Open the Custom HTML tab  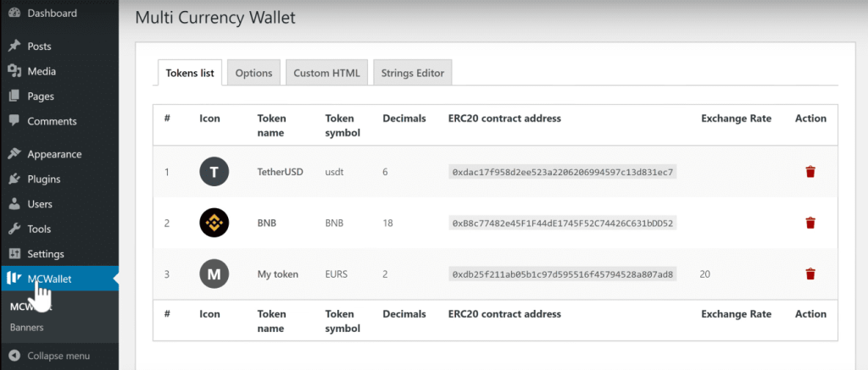click(326, 73)
